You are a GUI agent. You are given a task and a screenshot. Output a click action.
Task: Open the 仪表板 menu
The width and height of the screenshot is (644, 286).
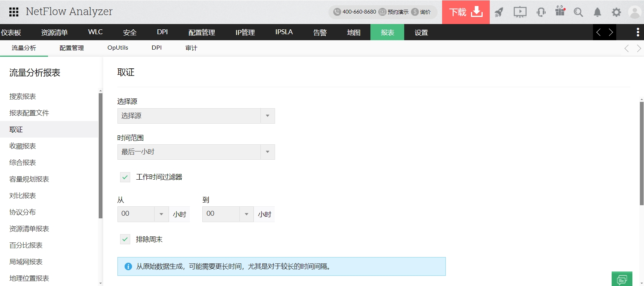click(11, 32)
